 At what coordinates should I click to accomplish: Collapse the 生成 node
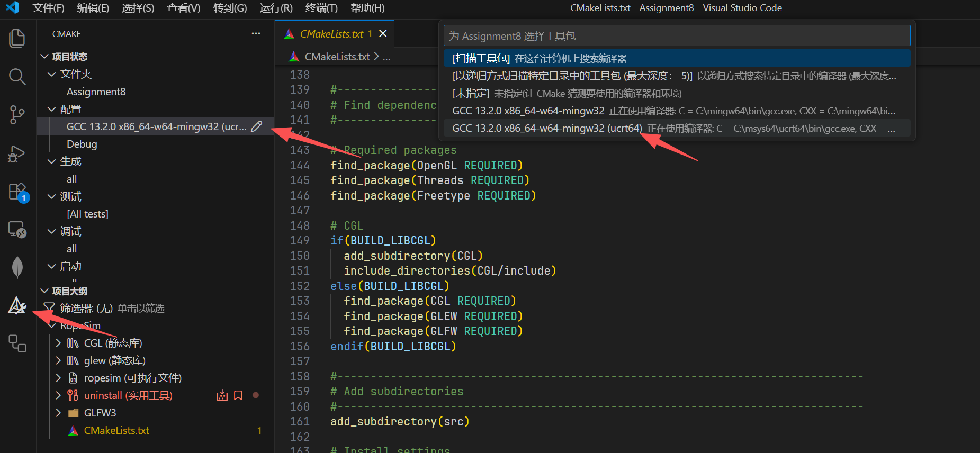click(51, 161)
